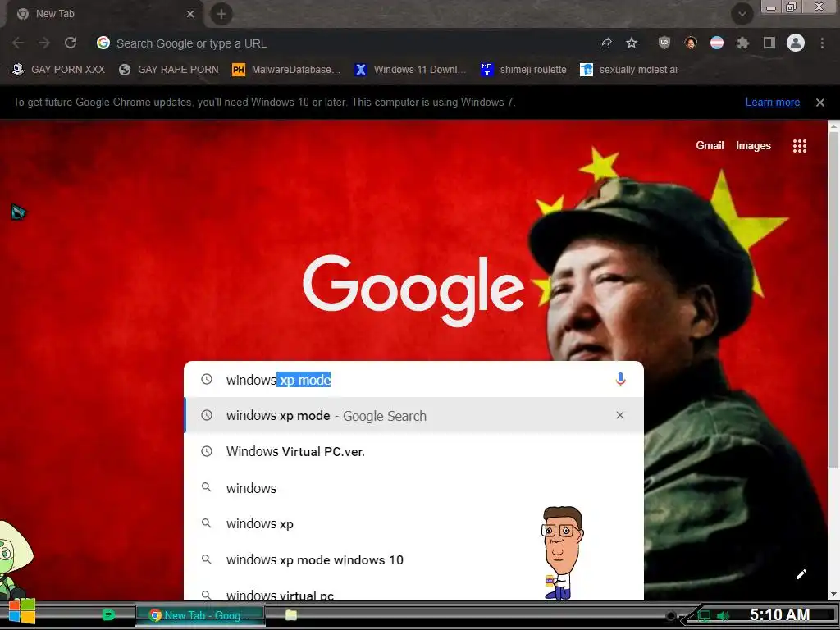Open the Windows Start button

point(22,611)
